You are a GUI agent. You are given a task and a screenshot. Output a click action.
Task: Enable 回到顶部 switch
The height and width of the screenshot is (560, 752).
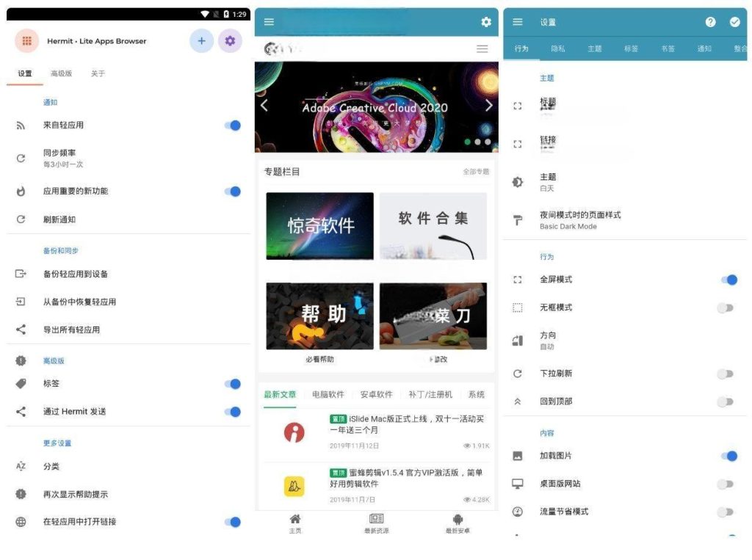(726, 401)
